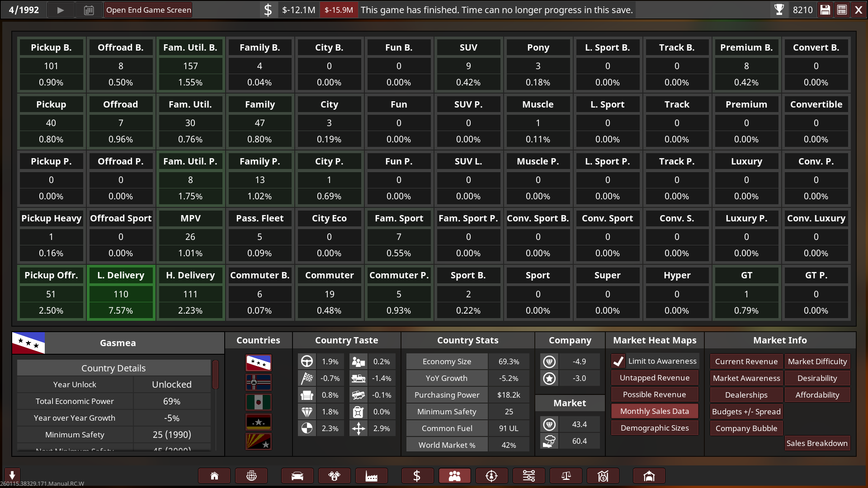Select the Monthly Sales Data heat map

654,411
